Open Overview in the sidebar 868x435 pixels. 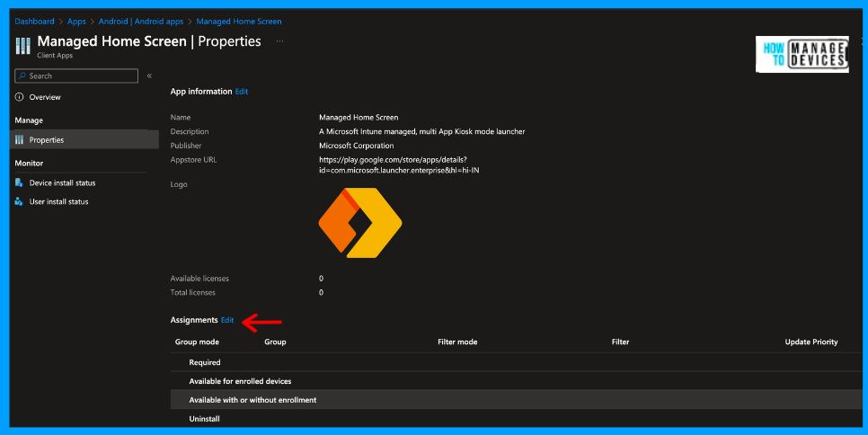click(45, 97)
